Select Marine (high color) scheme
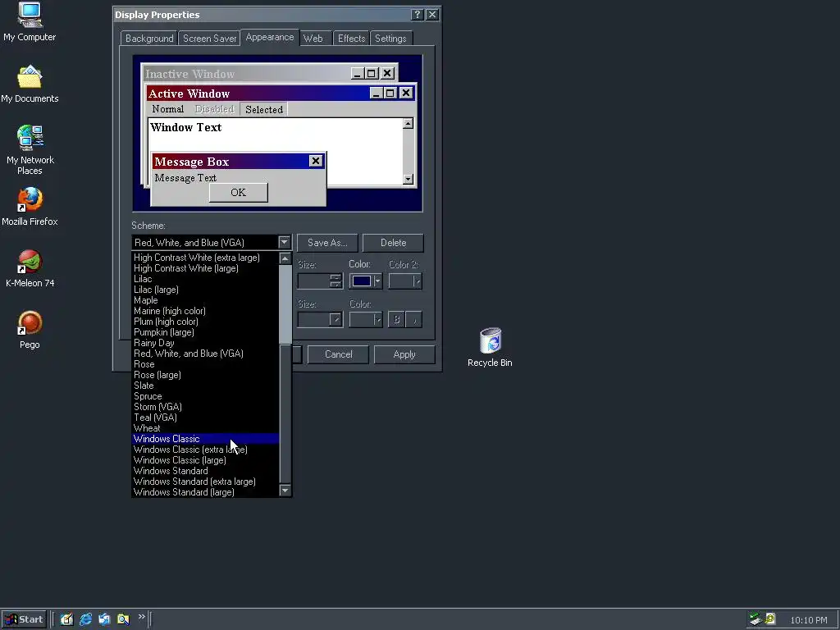Viewport: 840px width, 630px height. click(x=205, y=311)
